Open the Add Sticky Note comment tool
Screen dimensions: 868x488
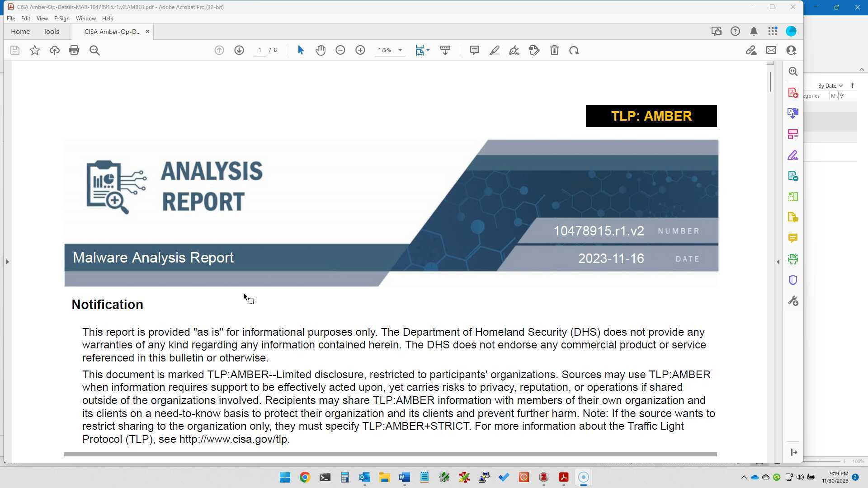coord(474,50)
